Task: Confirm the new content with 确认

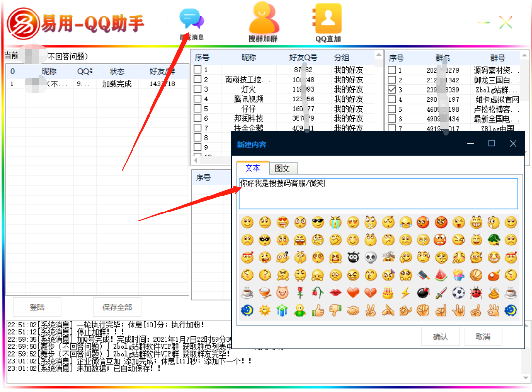Action: pos(440,337)
